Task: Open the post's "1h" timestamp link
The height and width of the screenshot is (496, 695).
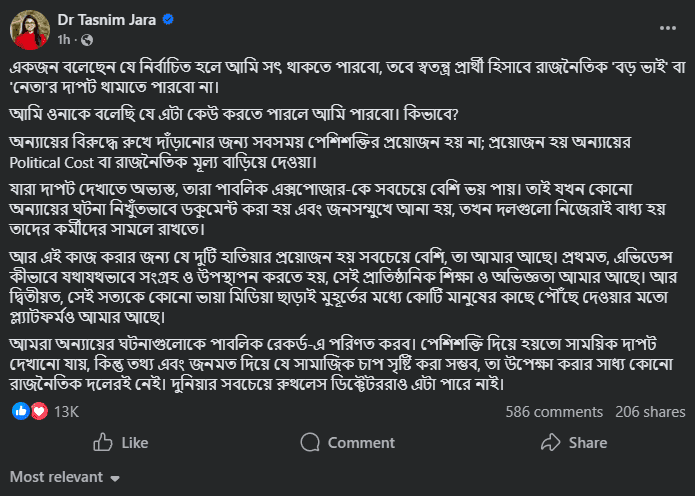Action: coord(64,39)
